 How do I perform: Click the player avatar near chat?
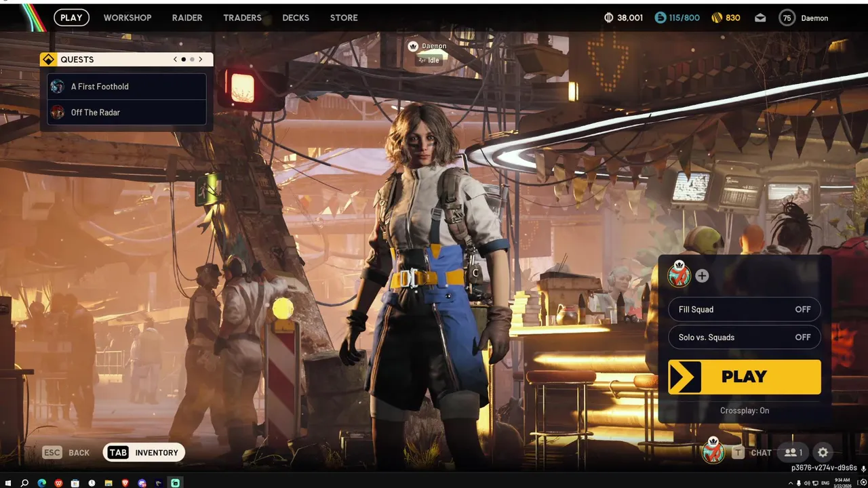713,451
